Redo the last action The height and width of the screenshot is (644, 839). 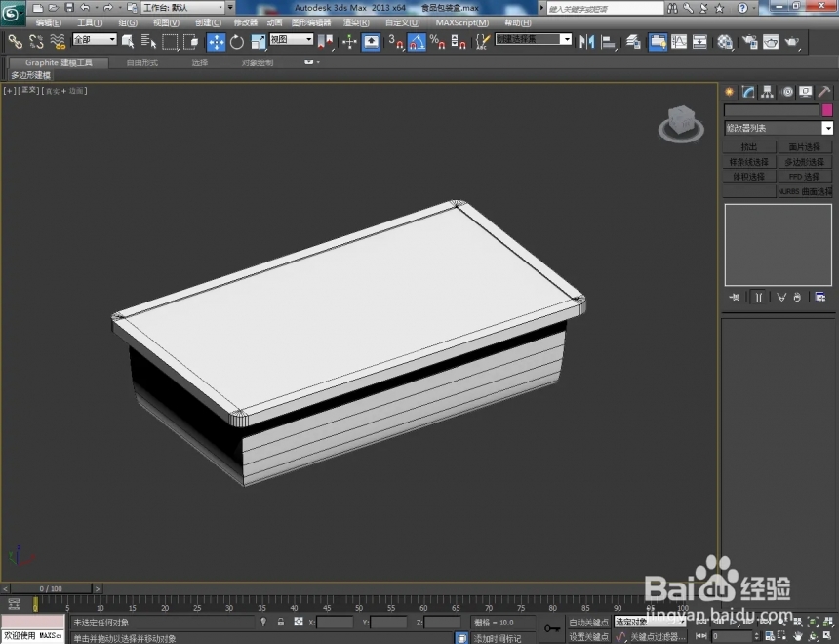108,8
